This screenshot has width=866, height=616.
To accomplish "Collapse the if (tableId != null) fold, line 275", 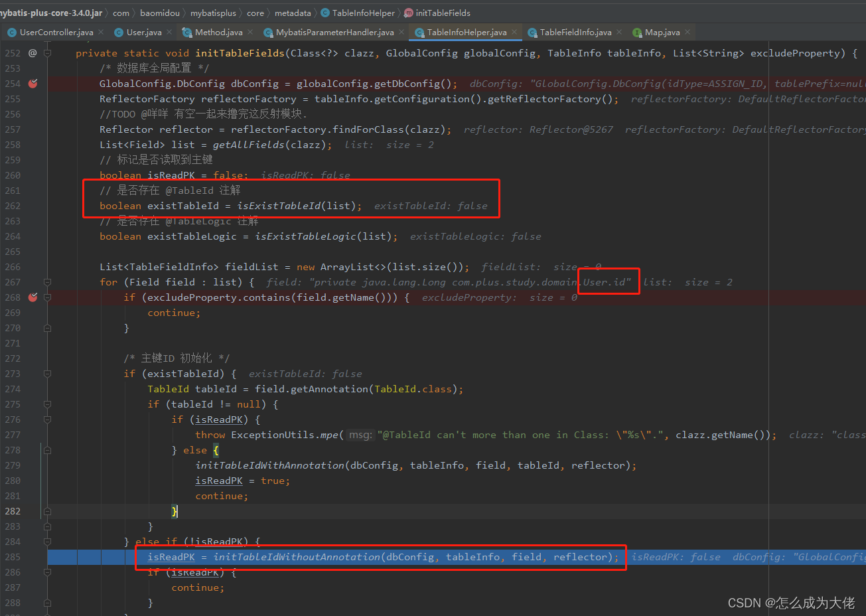I will pos(48,404).
